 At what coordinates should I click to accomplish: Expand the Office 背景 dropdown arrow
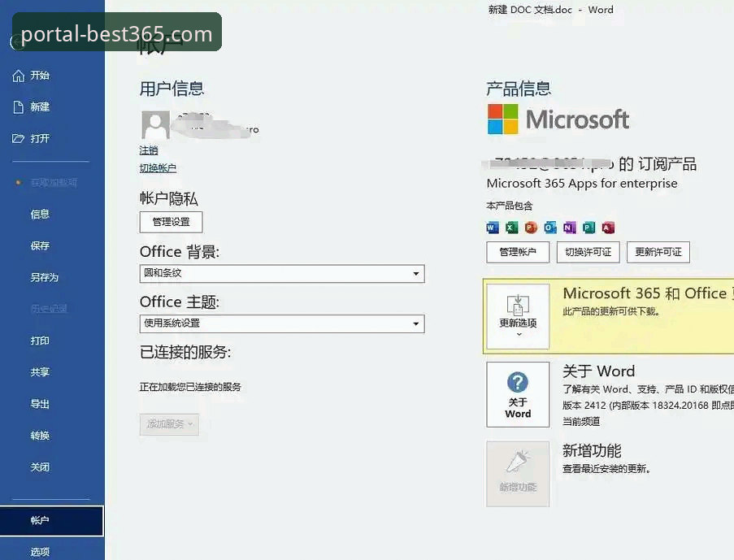coord(415,274)
